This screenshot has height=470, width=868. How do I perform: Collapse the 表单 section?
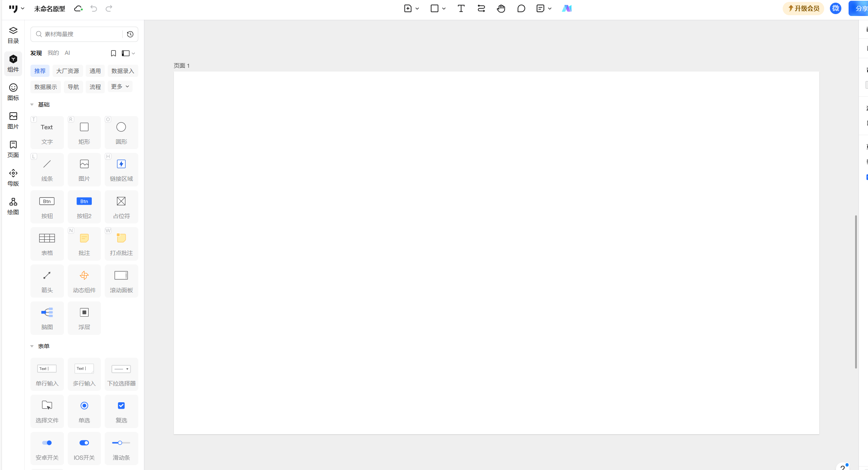[x=32, y=346]
